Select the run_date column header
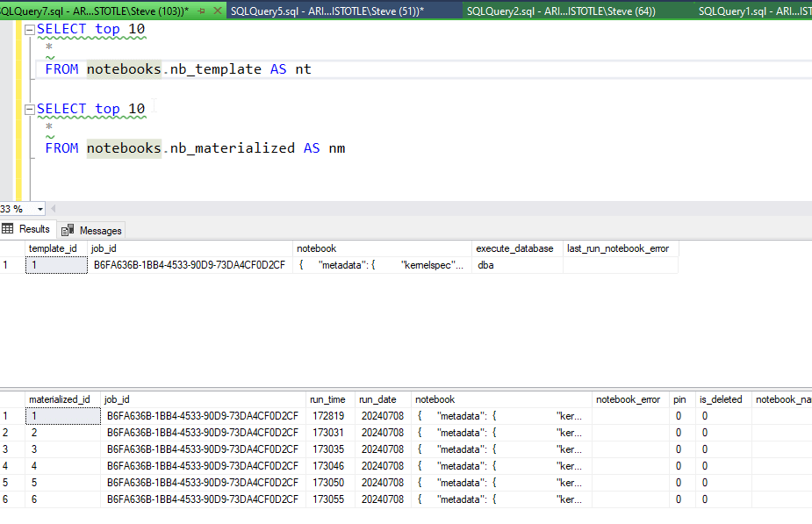 point(384,399)
